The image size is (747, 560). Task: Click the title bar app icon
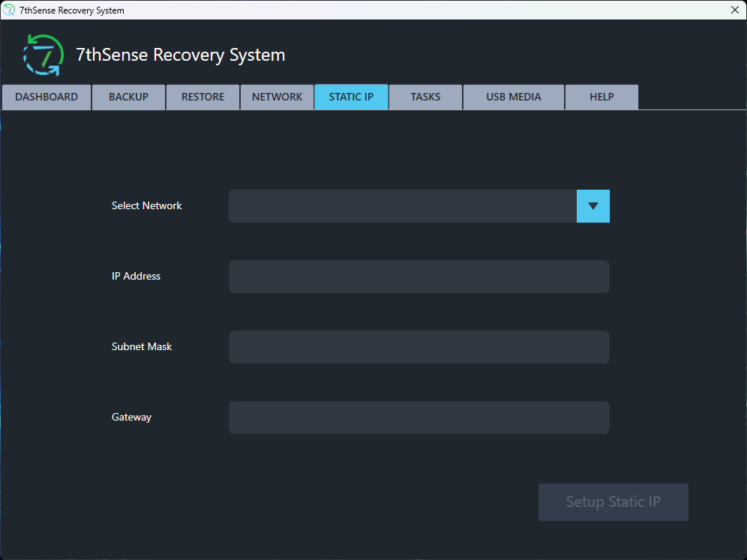coord(9,10)
